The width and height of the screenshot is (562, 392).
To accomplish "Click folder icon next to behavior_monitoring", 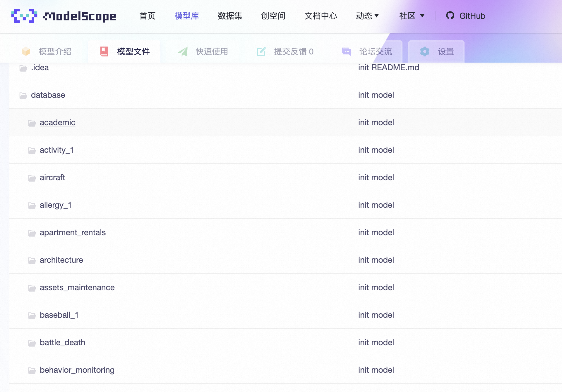I will point(32,371).
